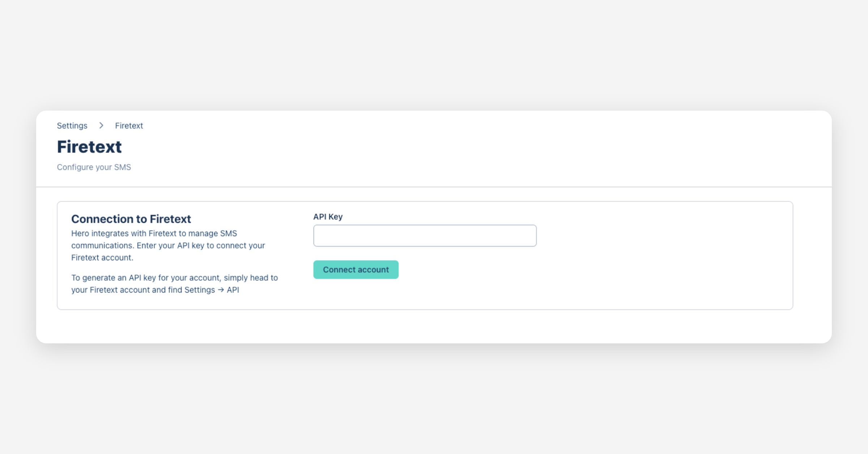Click the 'Hero integrates with Firetext' line
The image size is (868, 454).
[x=154, y=234]
